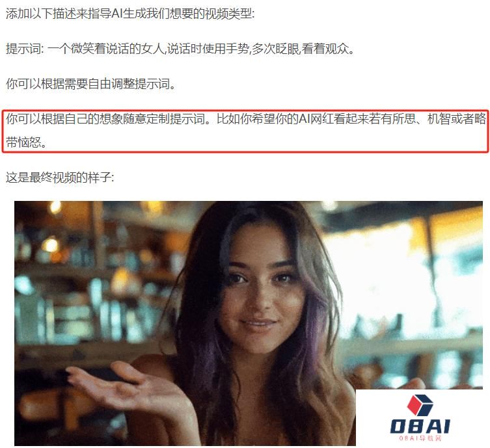Click the 你可以根据需要自由调整提示词 sentence
Image resolution: width=490 pixels, height=448 pixels.
pos(91,84)
